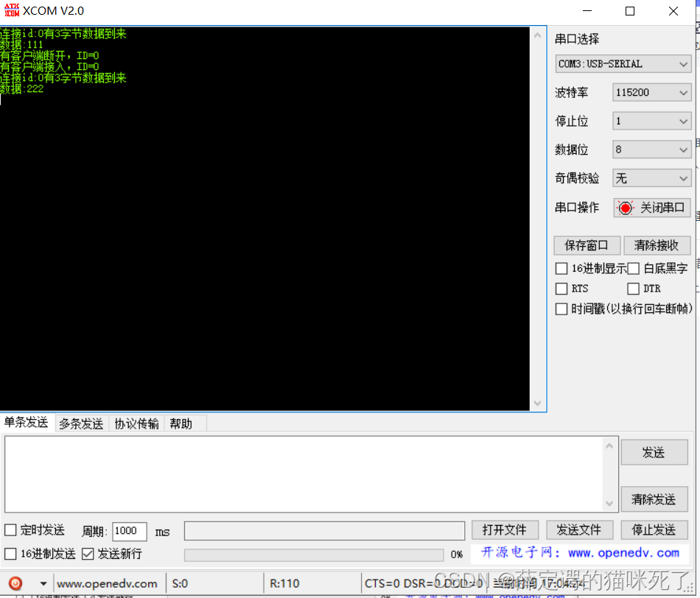Toggle the RTS checkbox
This screenshot has width=700, height=598.
click(x=561, y=289)
